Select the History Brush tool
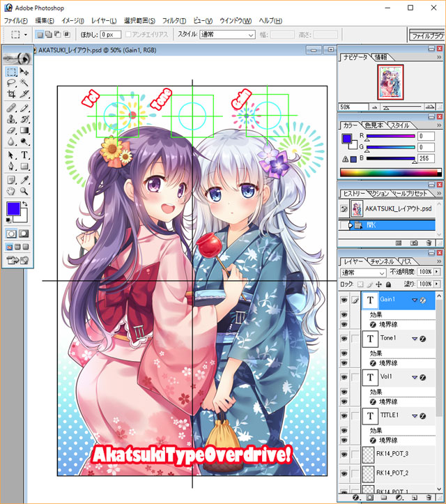The height and width of the screenshot is (504, 446). (24, 119)
